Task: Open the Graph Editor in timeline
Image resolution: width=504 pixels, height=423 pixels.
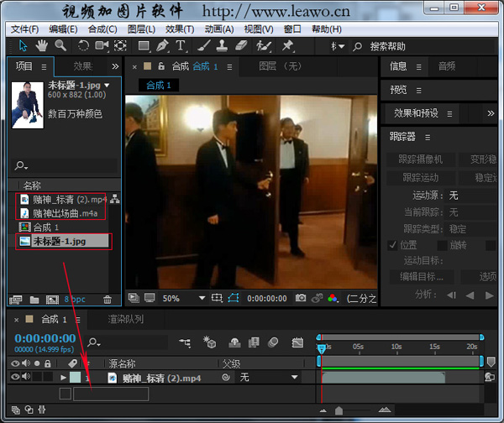Action: [297, 342]
